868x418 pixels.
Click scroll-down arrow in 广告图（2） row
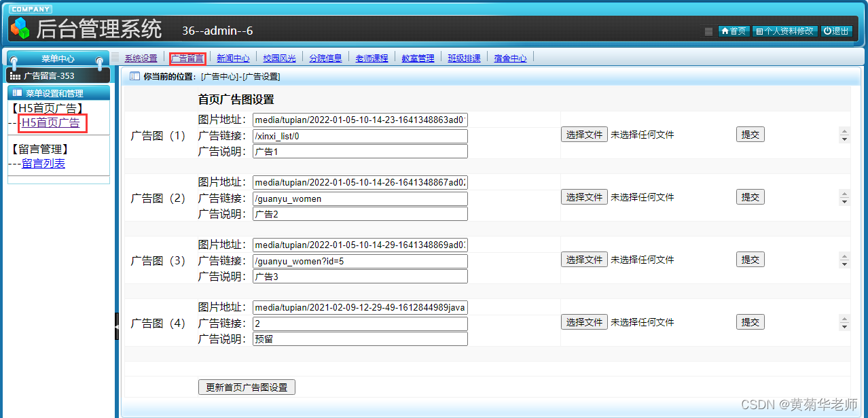tap(844, 202)
